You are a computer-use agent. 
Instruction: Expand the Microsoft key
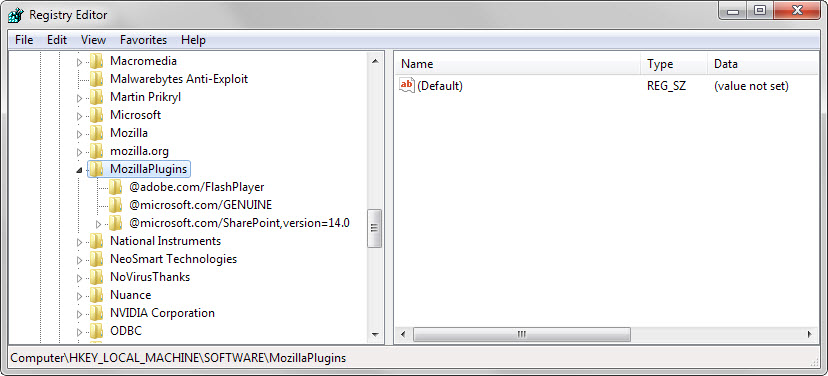[80, 116]
